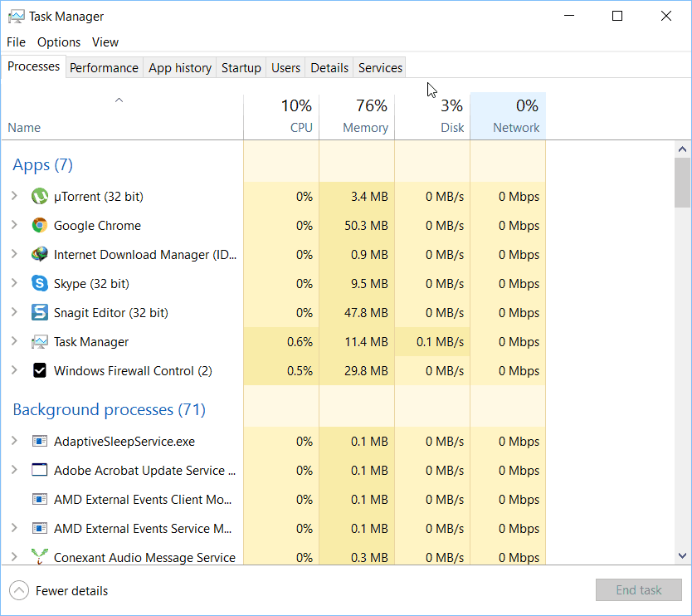Click the Google Chrome icon

[x=40, y=225]
